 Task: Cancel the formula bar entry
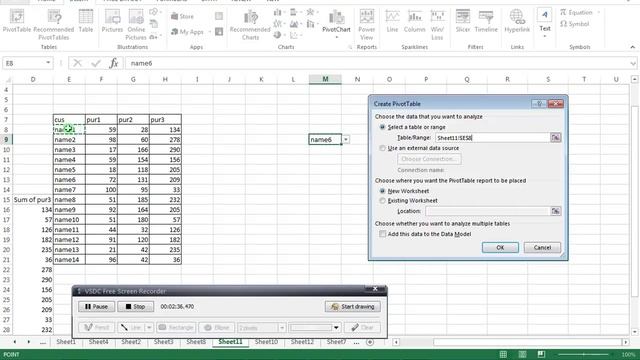(x=77, y=63)
